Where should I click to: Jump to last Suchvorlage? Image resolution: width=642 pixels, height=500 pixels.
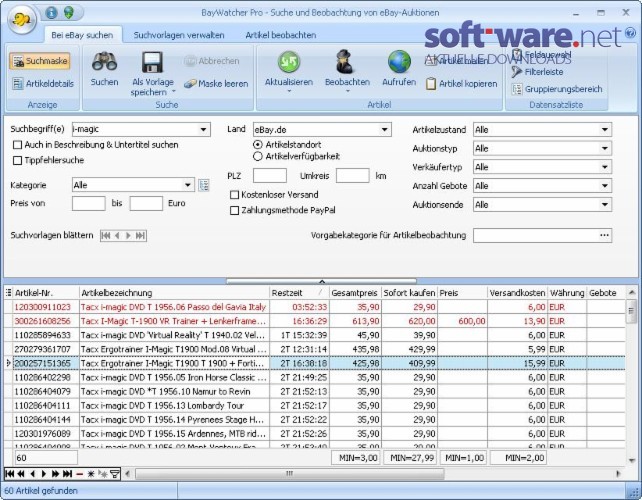point(140,235)
